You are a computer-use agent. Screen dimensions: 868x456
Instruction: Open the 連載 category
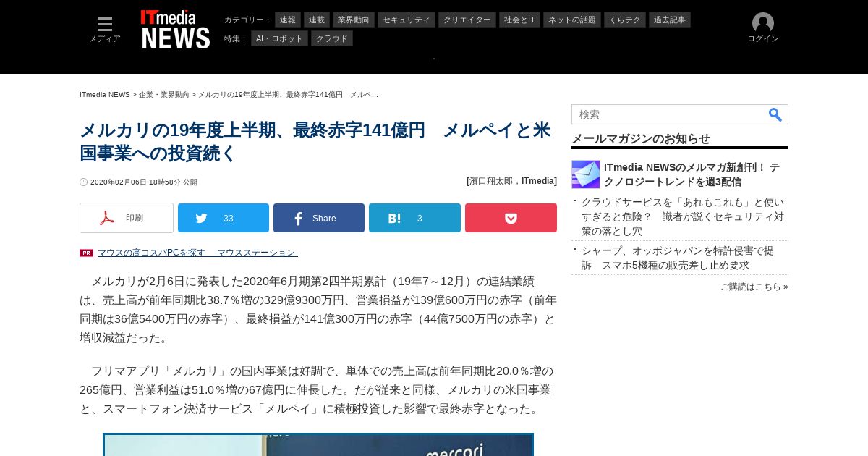(x=317, y=20)
